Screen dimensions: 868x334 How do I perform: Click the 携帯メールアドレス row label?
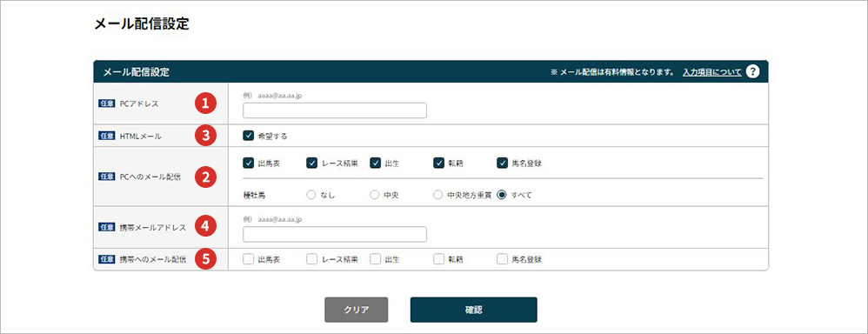152,227
